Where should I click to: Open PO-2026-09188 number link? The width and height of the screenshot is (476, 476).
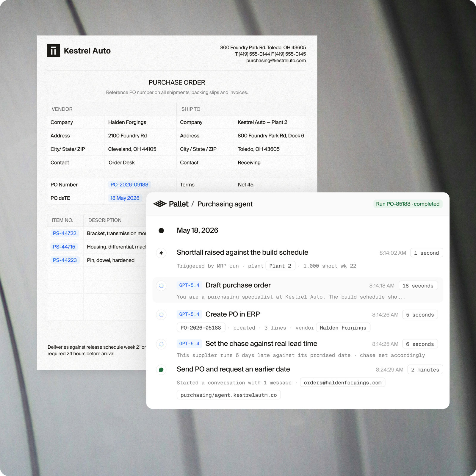[129, 185]
